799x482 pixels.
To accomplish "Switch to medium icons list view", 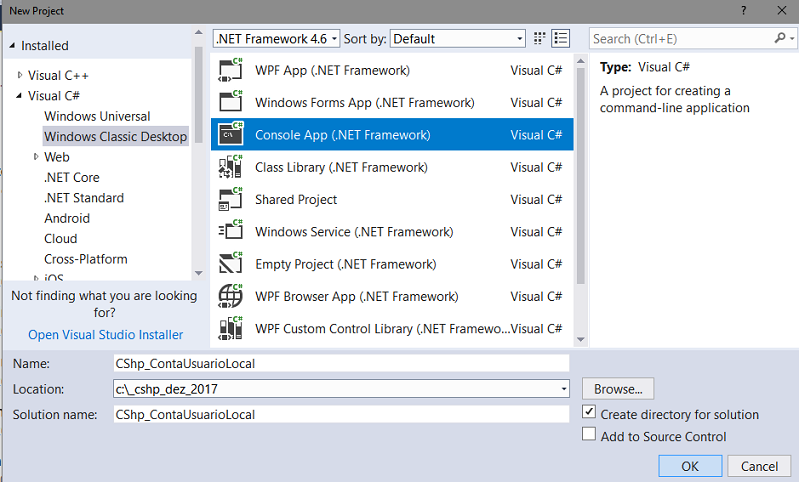I will [x=561, y=38].
